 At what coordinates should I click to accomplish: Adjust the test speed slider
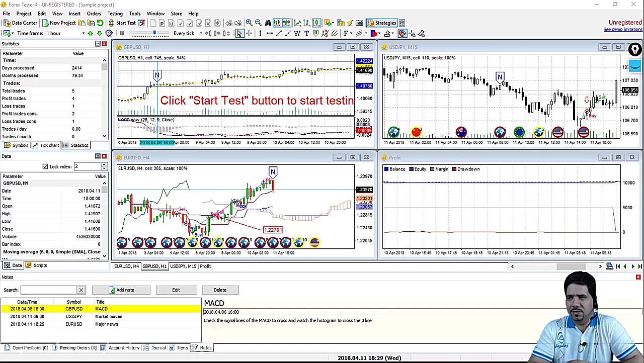[x=154, y=33]
